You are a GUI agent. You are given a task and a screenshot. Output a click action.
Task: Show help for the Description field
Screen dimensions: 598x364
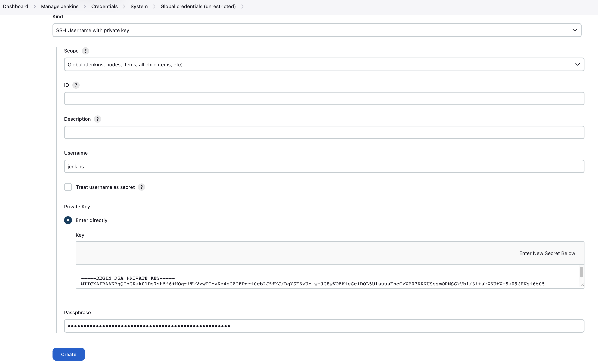pos(98,119)
